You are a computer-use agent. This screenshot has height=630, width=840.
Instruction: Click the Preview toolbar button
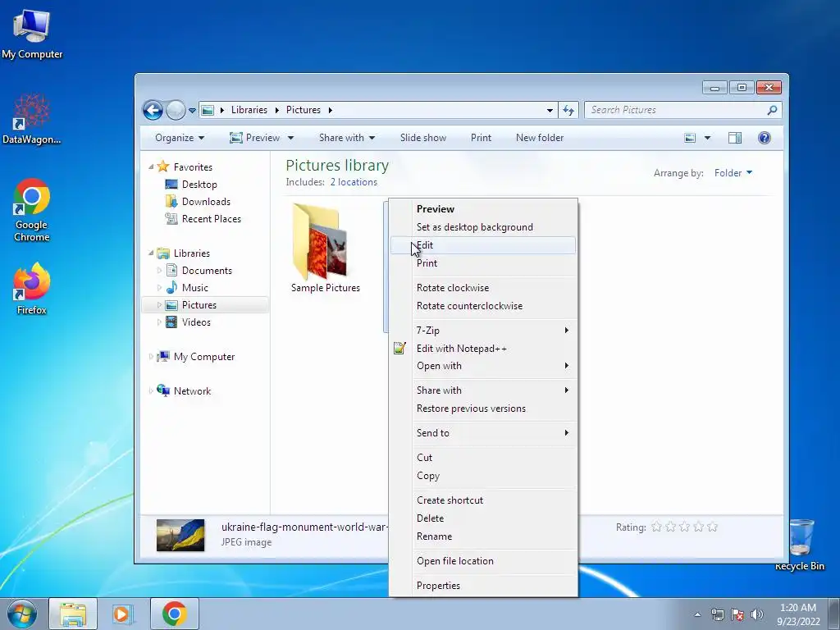coord(254,138)
